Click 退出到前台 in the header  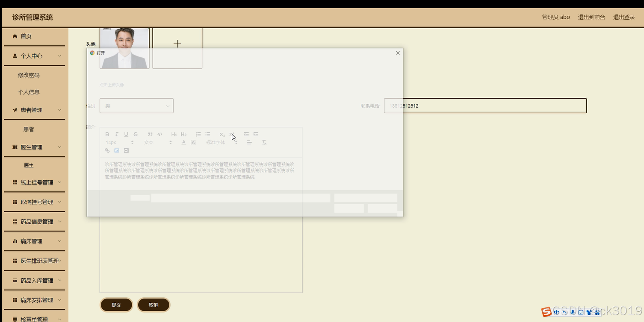tap(592, 17)
